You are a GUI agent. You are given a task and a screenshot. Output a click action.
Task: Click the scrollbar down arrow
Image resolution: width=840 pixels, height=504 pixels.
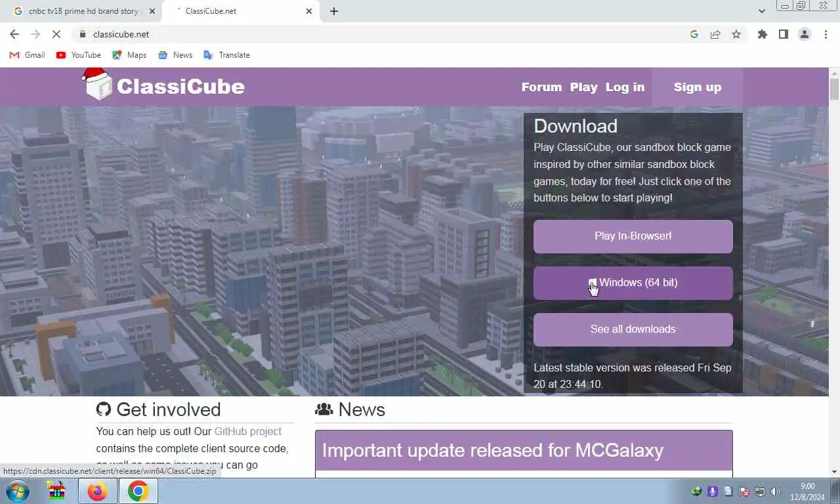point(834,471)
